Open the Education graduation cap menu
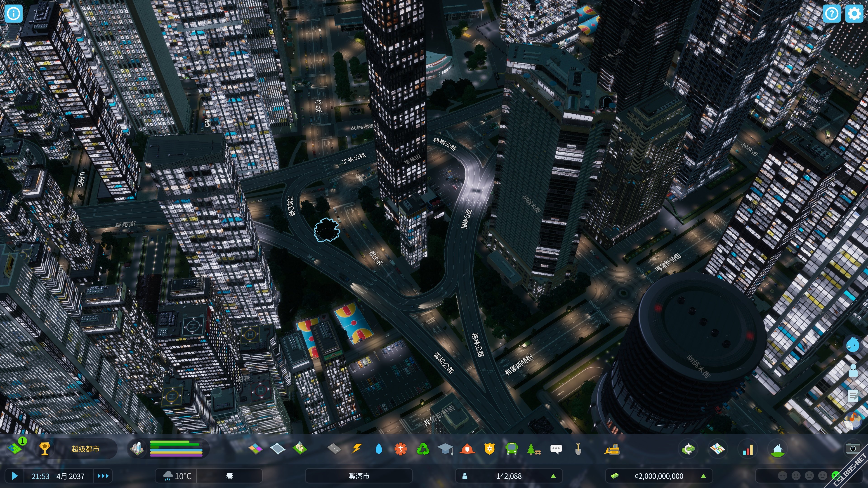Viewport: 868px width, 488px height. [x=445, y=449]
